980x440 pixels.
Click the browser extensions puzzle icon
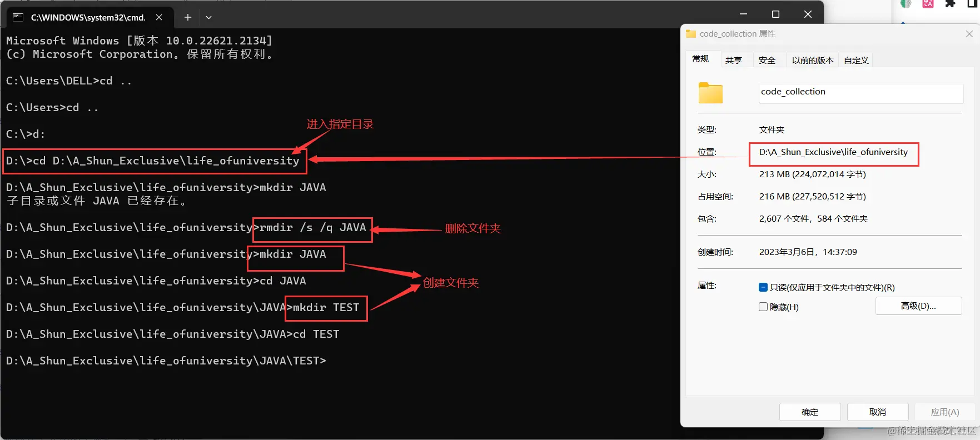[950, 3]
